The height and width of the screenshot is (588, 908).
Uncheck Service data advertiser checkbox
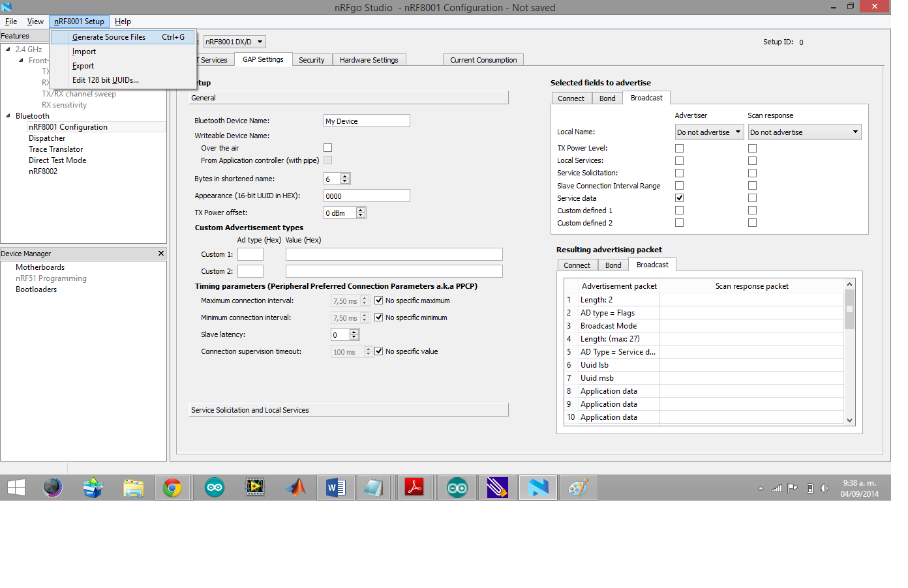click(x=679, y=198)
